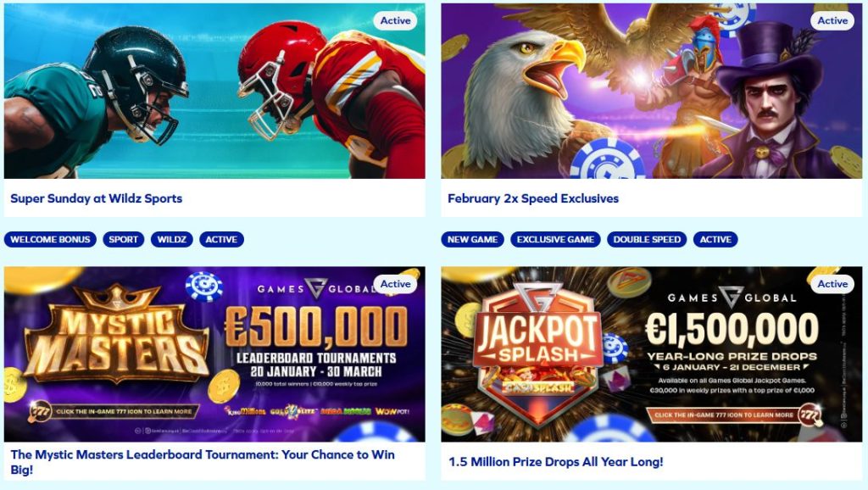
Task: Click the February 2x Speed Exclusives title
Action: [533, 198]
